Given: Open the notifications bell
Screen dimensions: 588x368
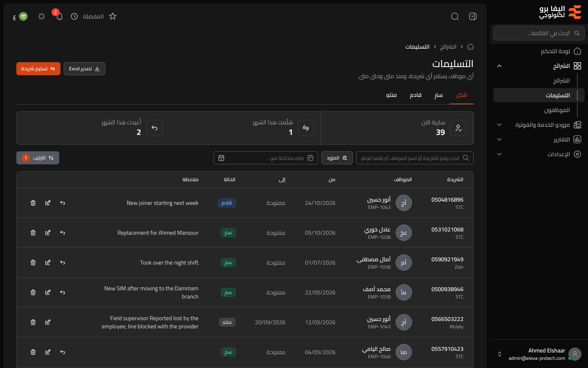Looking at the screenshot, I should pyautogui.click(x=60, y=16).
